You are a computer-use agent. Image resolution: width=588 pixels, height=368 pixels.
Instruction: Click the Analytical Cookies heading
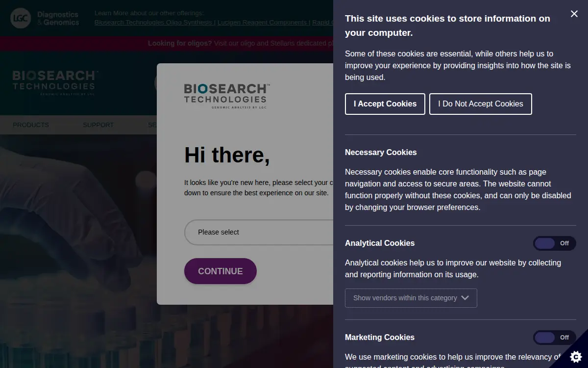[380, 243]
